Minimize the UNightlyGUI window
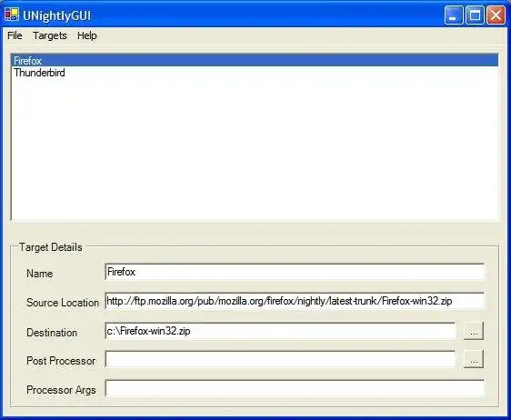This screenshot has width=511, height=420. (454, 15)
